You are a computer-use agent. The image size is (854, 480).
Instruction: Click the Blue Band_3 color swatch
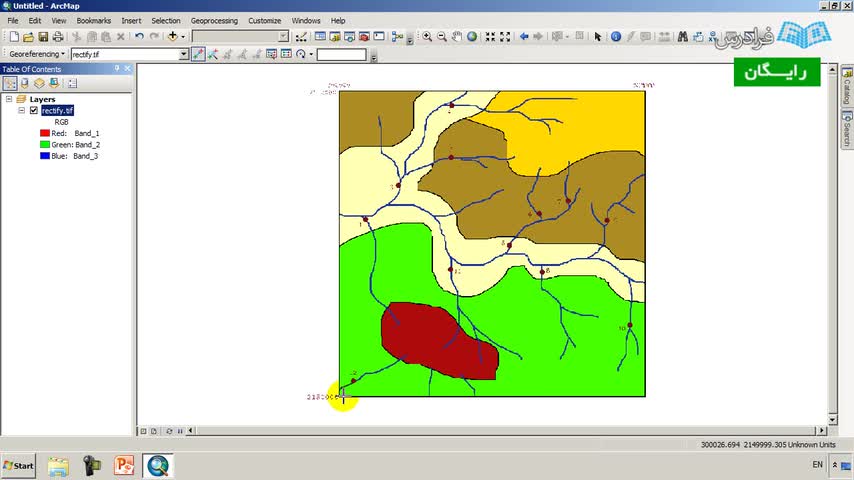point(45,156)
